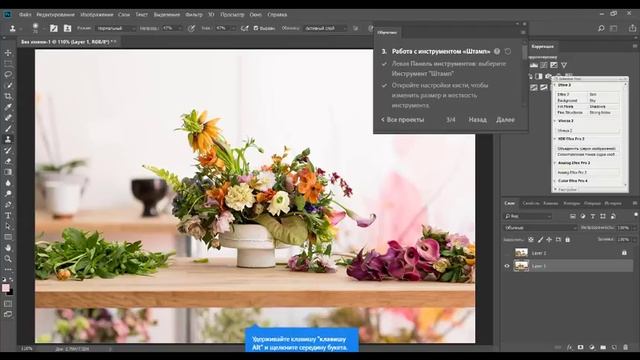Select the Hand tool

tap(8, 248)
